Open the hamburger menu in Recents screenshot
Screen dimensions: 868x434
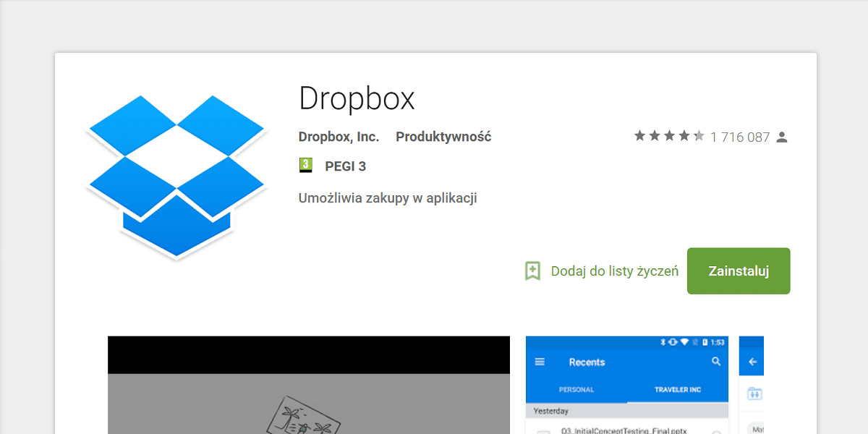540,362
